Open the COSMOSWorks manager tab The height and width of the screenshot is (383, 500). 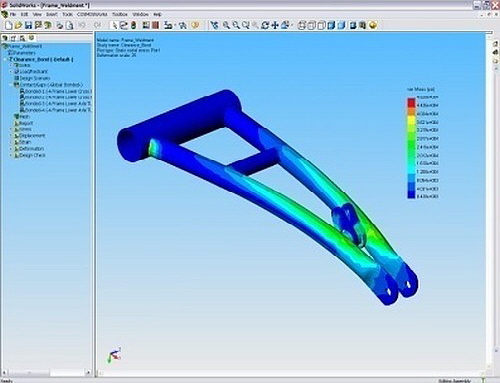31,38
